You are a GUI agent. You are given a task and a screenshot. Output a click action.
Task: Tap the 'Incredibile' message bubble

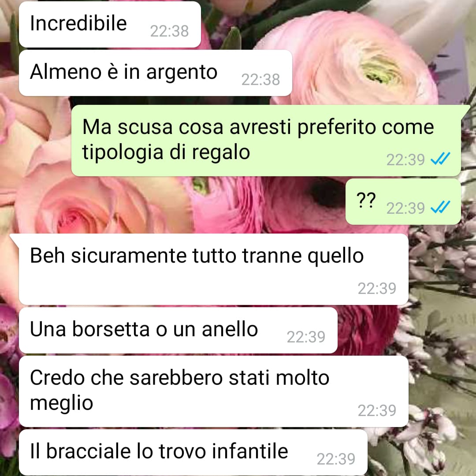pos(110,24)
